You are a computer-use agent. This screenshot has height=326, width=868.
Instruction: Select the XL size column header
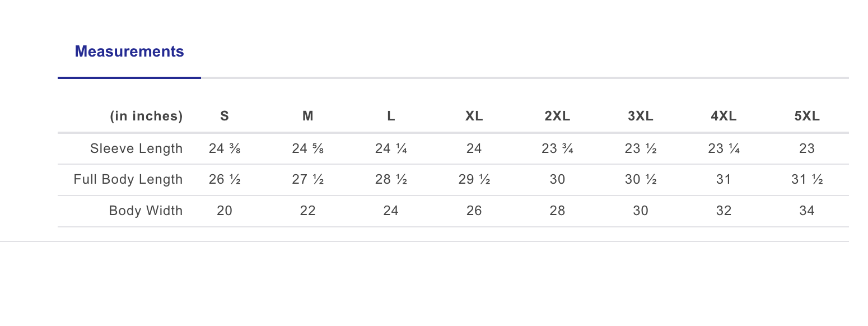point(474,117)
